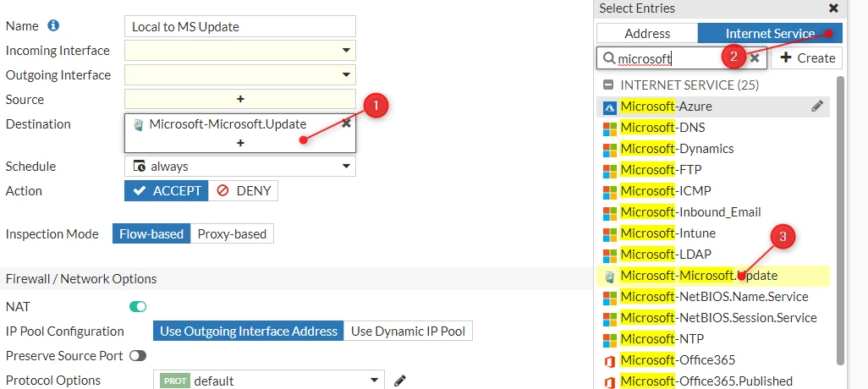This screenshot has width=868, height=389.
Task: Open Protocol Options dropdown
Action: 269,381
